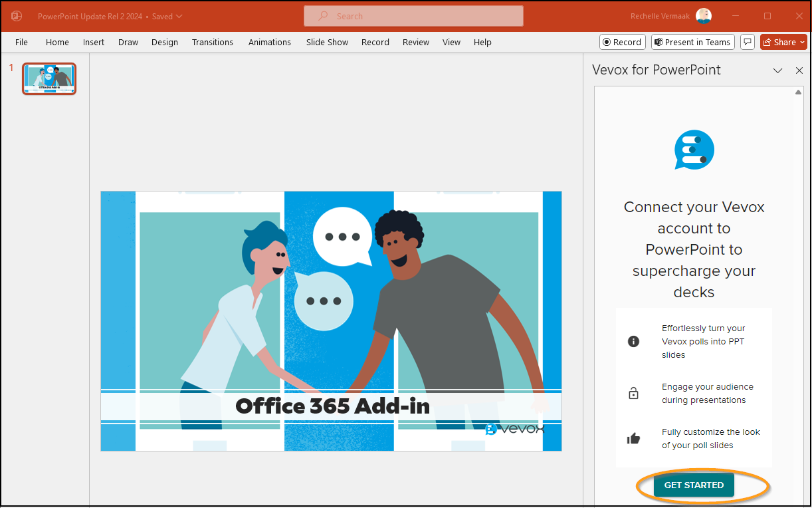
Task: Click the info icon beside 'Effortlessly turn your Vevox polls'
Action: 633,341
